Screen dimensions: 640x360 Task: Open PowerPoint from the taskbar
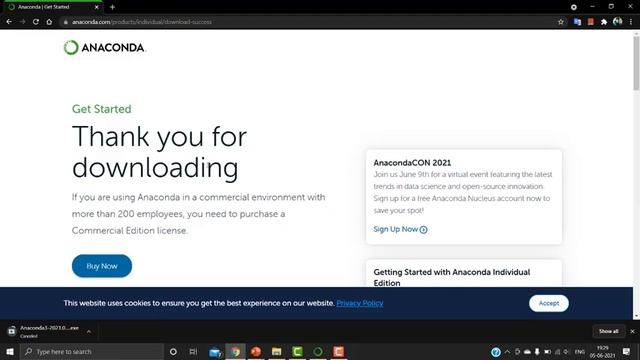pyautogui.click(x=256, y=351)
